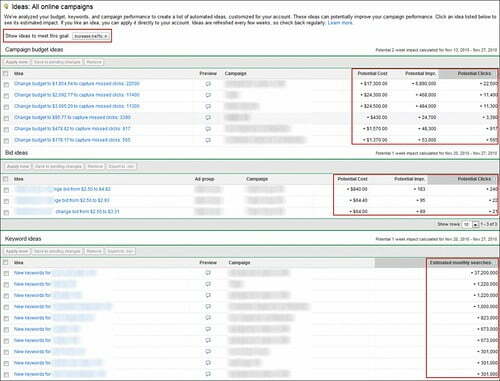Select all Keyword ideas header checkbox
Image resolution: width=500 pixels, height=381 pixels.
pyautogui.click(x=6, y=262)
